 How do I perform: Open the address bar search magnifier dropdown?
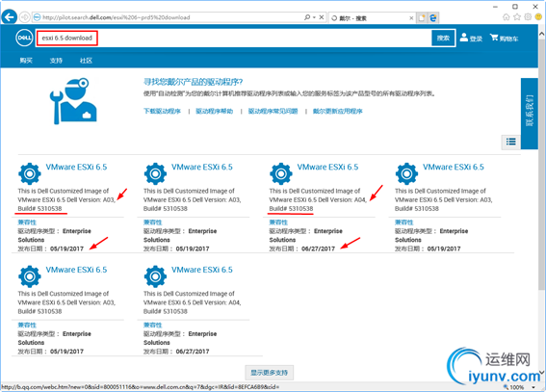pyautogui.click(x=309, y=17)
